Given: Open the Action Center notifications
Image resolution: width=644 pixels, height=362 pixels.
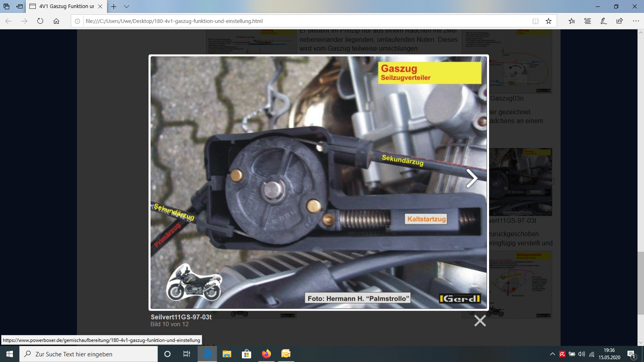Looking at the screenshot, I should click(631, 354).
